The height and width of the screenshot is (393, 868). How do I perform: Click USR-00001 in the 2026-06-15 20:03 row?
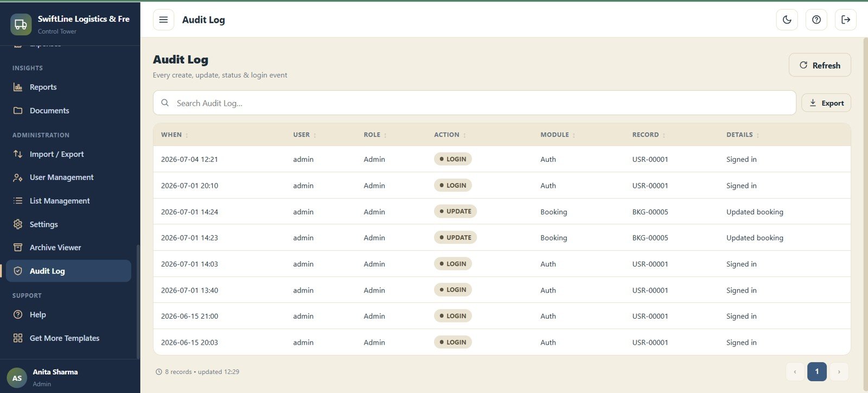click(650, 343)
